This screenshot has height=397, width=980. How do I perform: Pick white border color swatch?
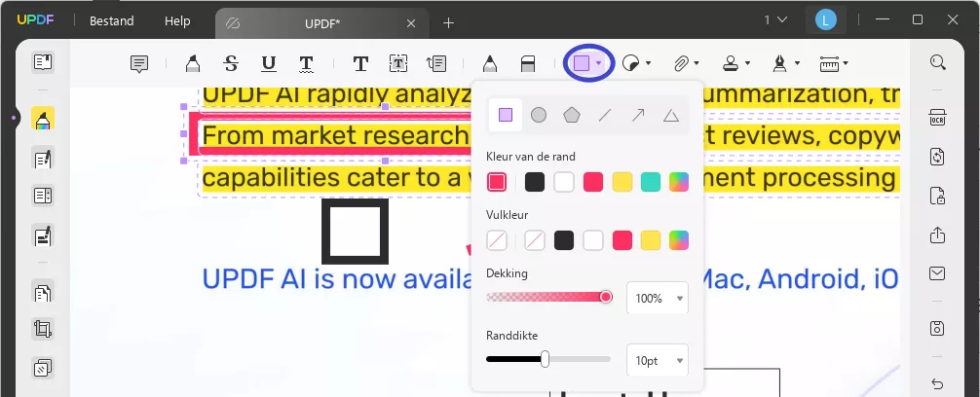[564, 182]
